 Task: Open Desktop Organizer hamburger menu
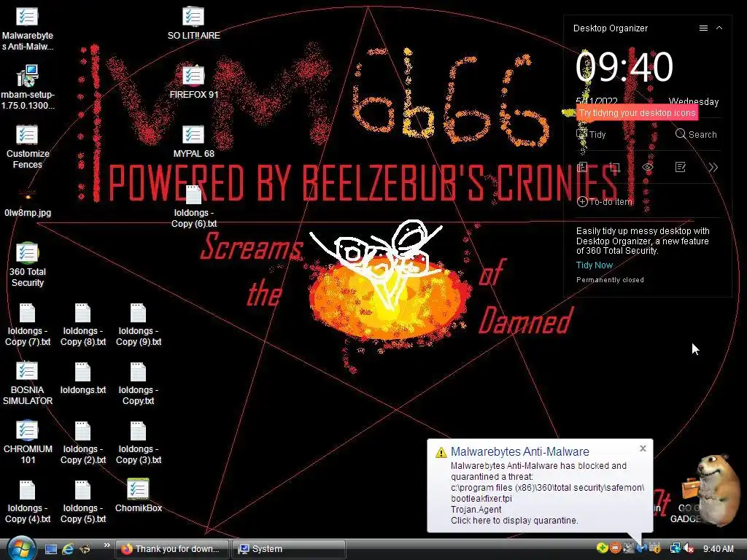click(703, 28)
